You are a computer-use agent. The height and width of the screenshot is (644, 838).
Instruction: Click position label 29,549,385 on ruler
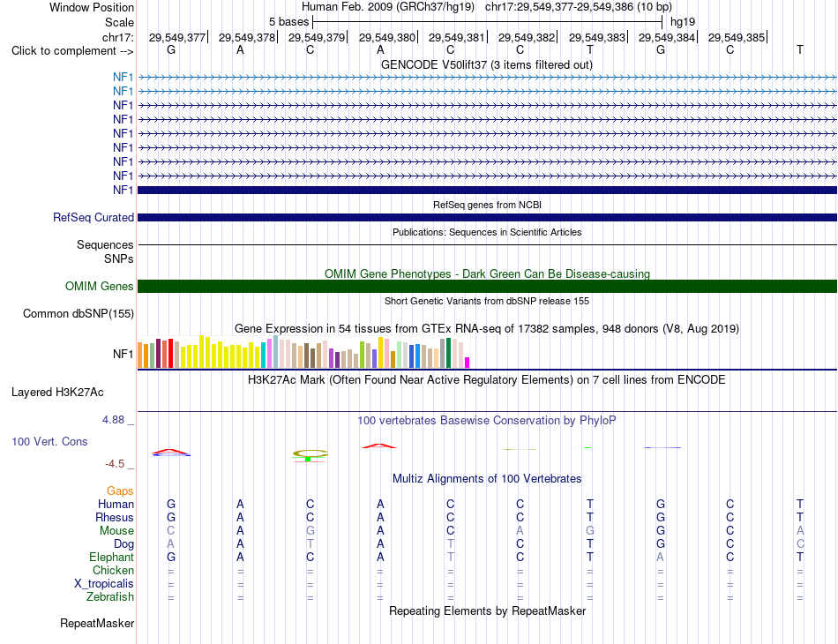(737, 37)
